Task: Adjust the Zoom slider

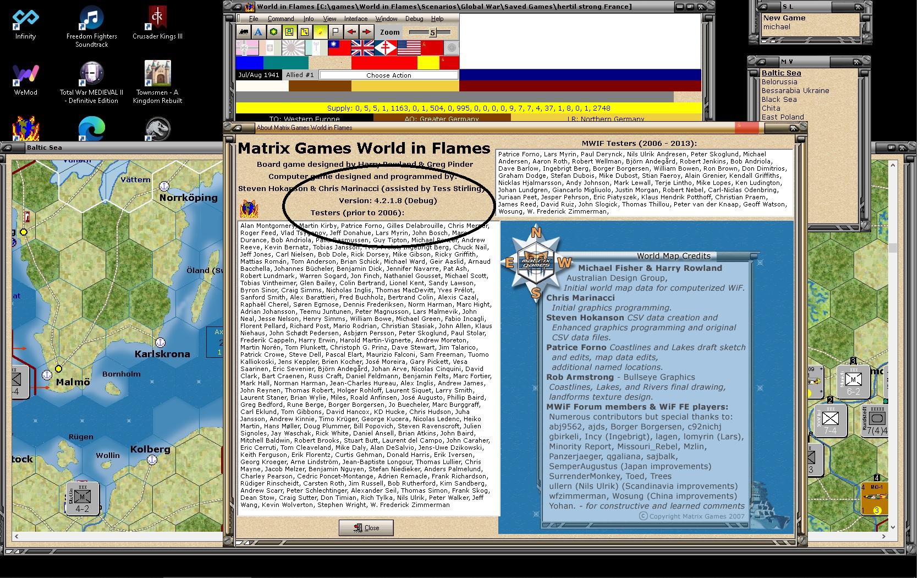Action: [x=433, y=32]
